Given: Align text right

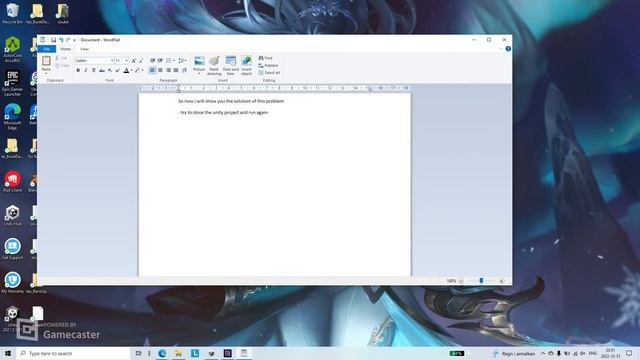Looking at the screenshot, I should click(168, 70).
